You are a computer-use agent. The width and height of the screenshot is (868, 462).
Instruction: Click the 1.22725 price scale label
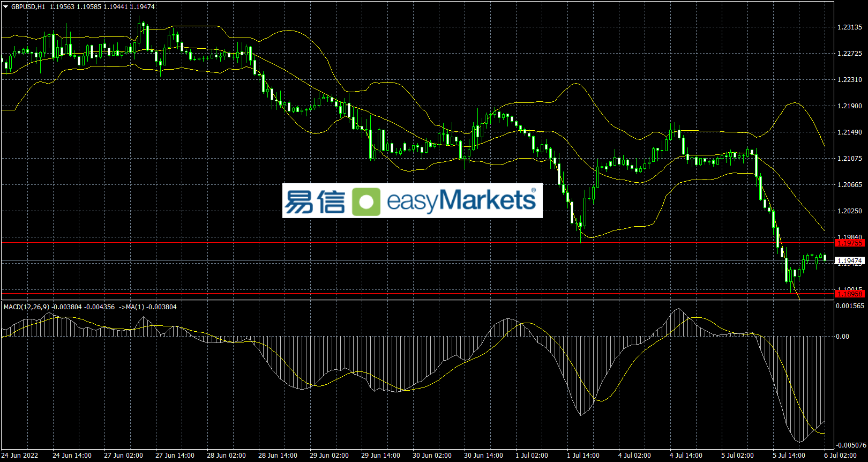point(850,54)
